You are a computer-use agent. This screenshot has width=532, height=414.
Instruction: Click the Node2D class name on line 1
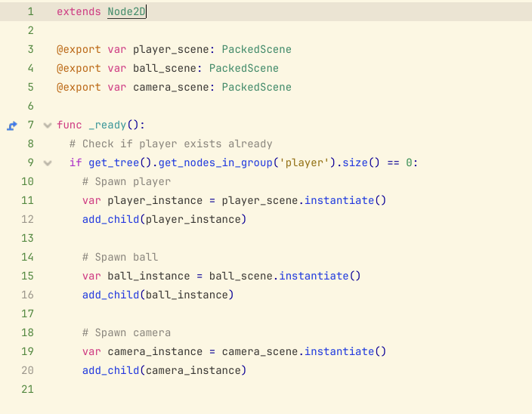coord(126,12)
